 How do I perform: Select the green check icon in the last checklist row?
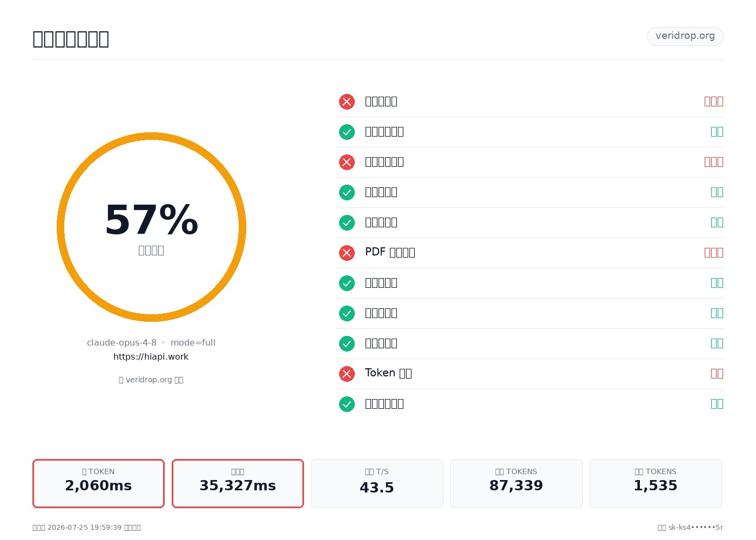(347, 404)
